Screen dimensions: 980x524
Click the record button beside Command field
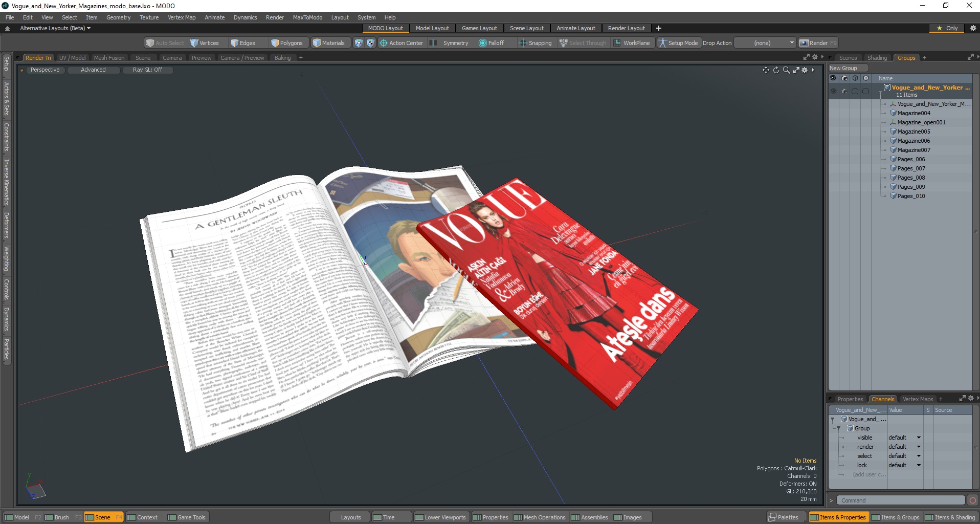point(973,500)
